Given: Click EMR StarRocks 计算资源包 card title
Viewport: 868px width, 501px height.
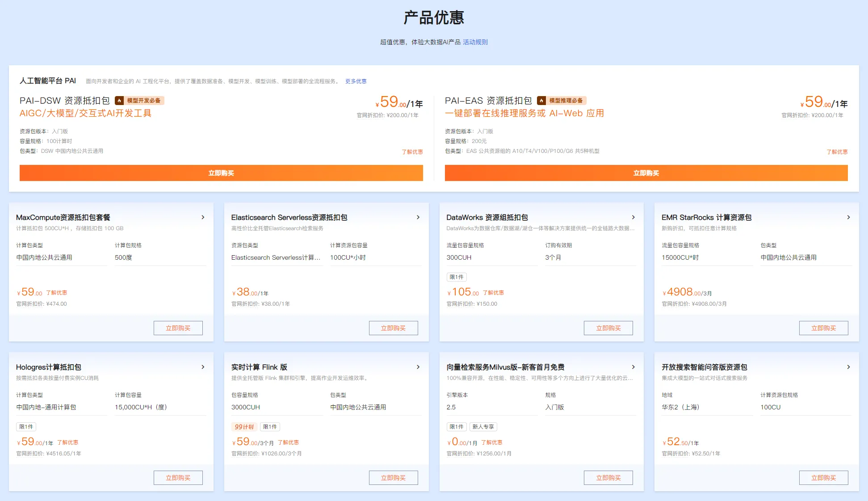Looking at the screenshot, I should 706,217.
